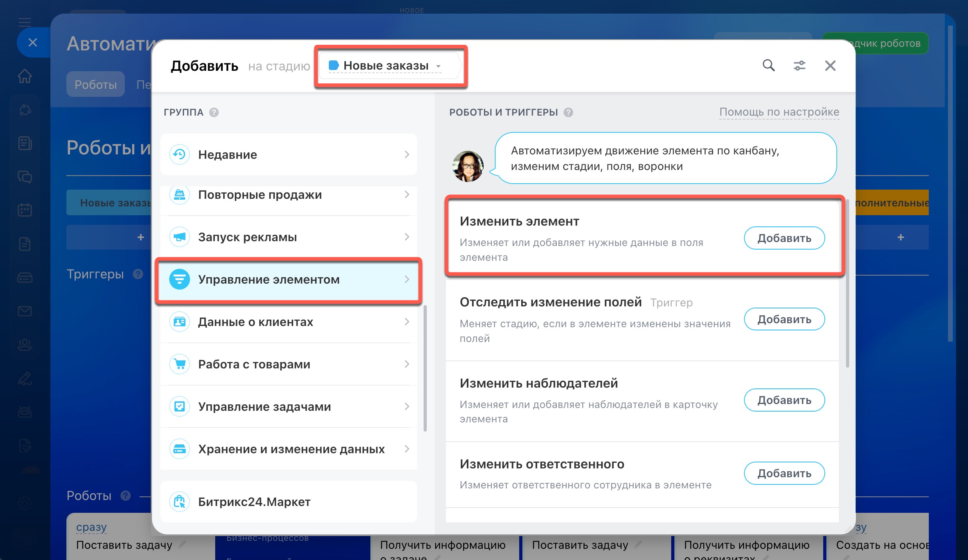The width and height of the screenshot is (968, 560).
Task: Add the Изменить элемент robot
Action: (784, 238)
